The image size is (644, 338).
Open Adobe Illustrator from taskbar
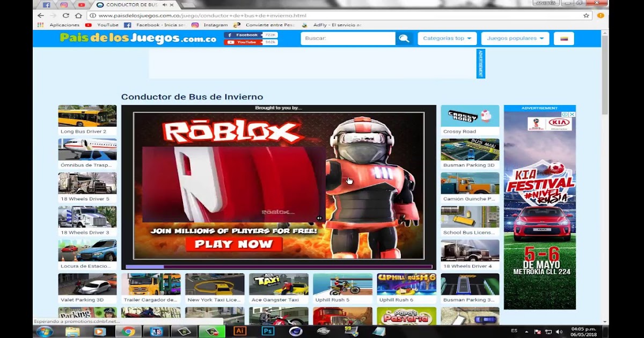point(239,331)
